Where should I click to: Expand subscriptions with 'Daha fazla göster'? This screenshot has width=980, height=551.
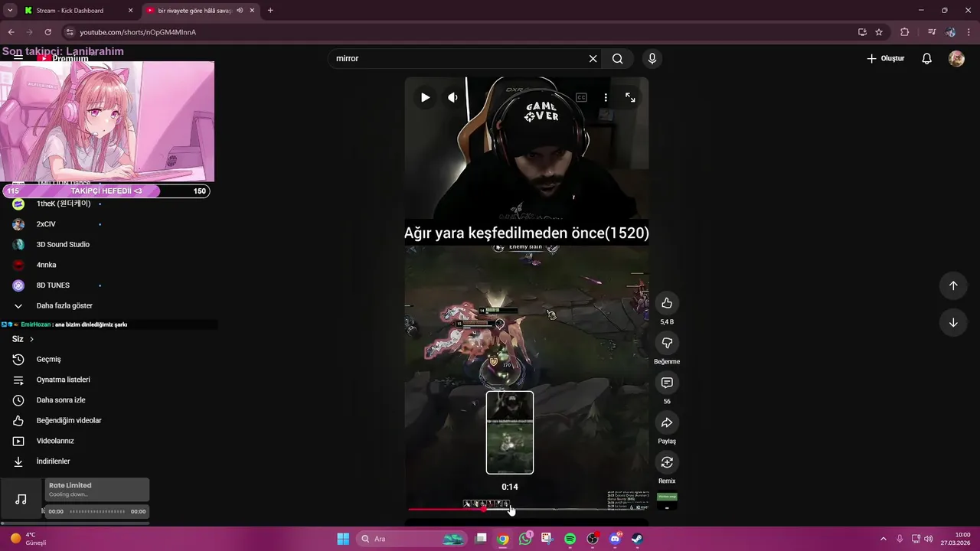[64, 306]
